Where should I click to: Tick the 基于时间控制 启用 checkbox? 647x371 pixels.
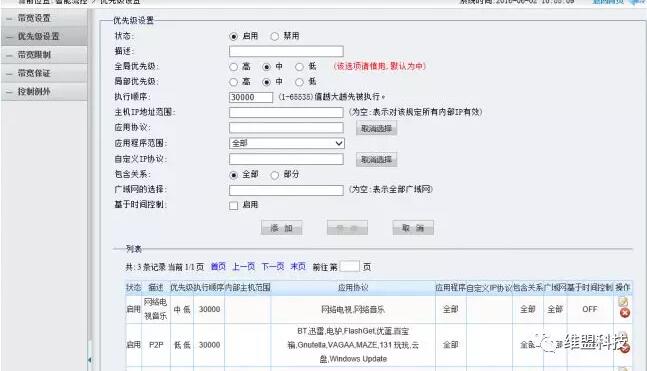point(234,206)
